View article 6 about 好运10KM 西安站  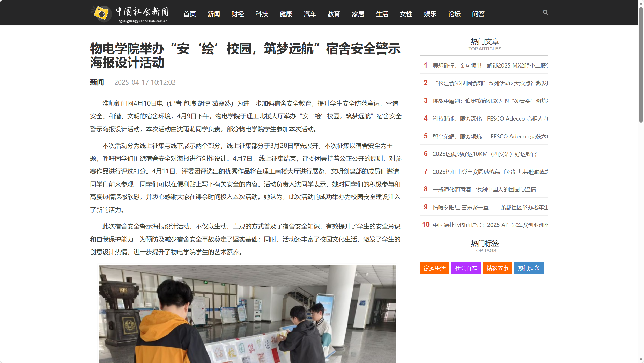[x=484, y=154]
